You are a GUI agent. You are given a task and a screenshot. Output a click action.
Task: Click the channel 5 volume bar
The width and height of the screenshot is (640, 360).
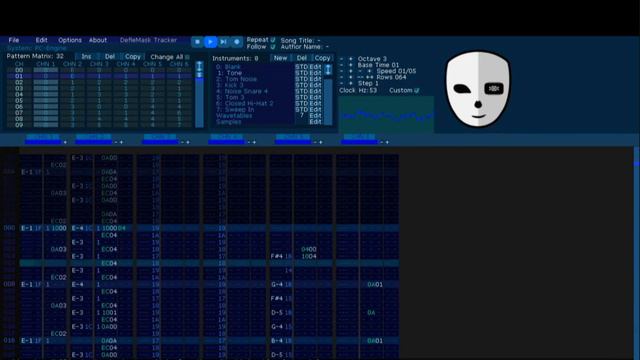tap(293, 142)
